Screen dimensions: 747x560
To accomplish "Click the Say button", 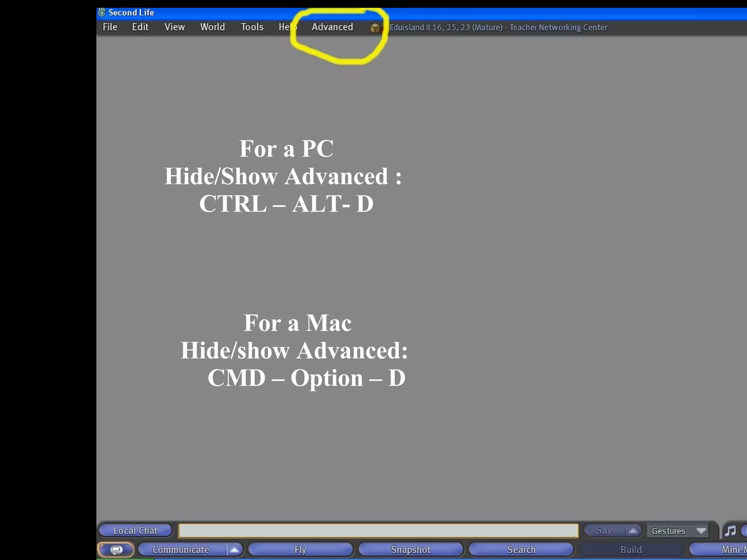I will click(604, 530).
